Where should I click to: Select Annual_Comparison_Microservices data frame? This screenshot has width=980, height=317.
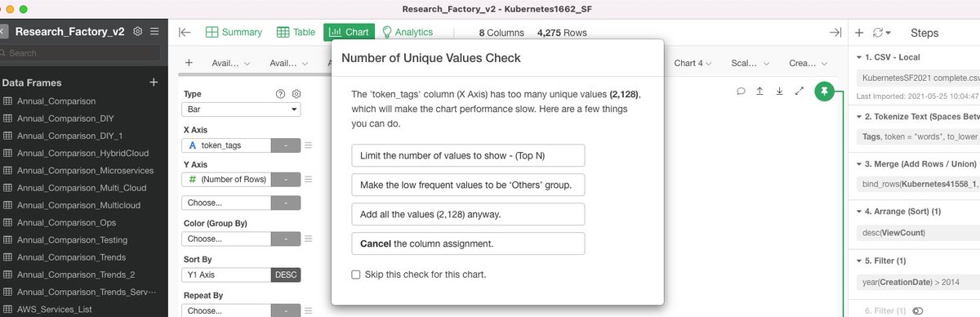[85, 170]
